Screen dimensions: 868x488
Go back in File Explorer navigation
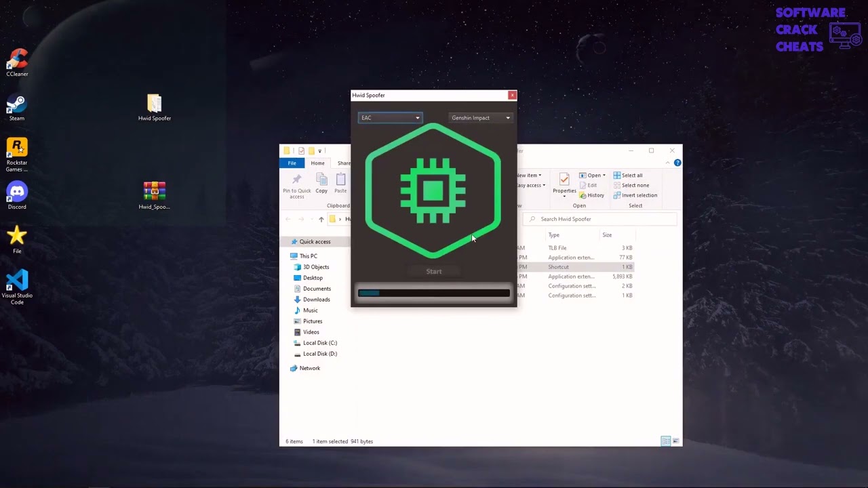(288, 219)
